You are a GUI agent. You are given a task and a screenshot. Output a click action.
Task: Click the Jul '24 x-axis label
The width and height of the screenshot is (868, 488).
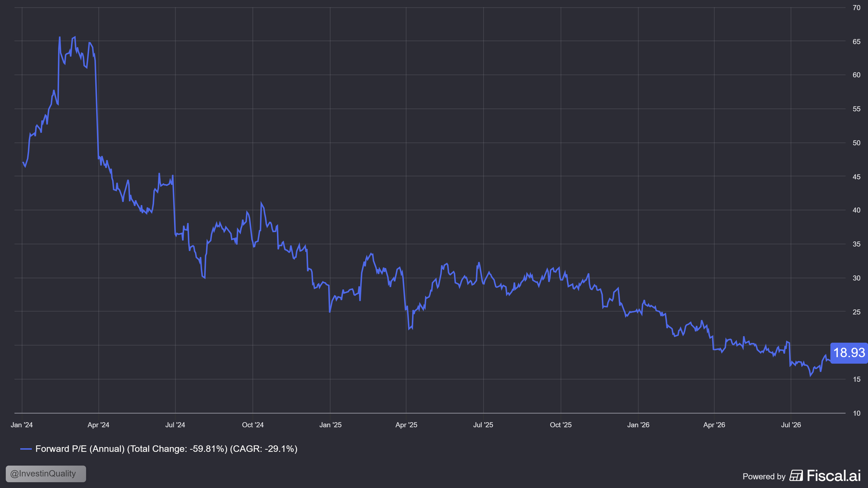tap(175, 425)
